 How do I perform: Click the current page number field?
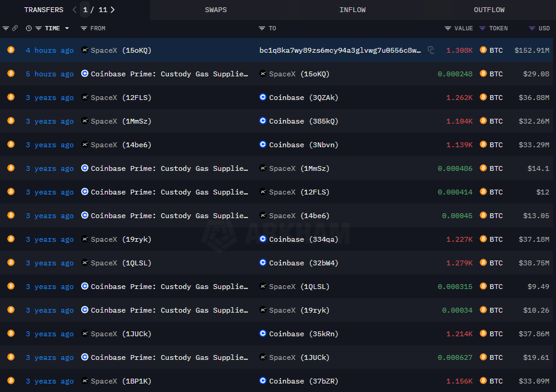tap(85, 10)
